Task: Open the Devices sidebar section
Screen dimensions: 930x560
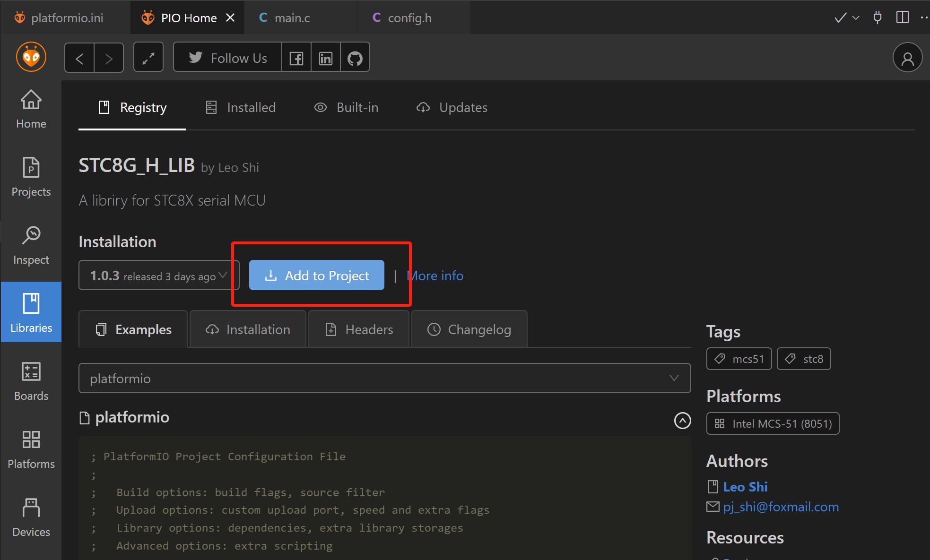Action: coord(31,517)
